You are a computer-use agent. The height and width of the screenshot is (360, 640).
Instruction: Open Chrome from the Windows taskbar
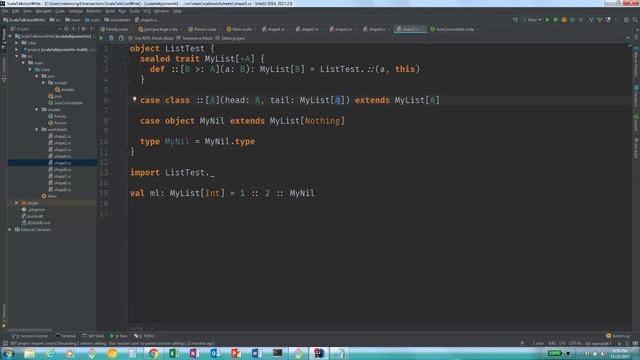tap(153, 353)
